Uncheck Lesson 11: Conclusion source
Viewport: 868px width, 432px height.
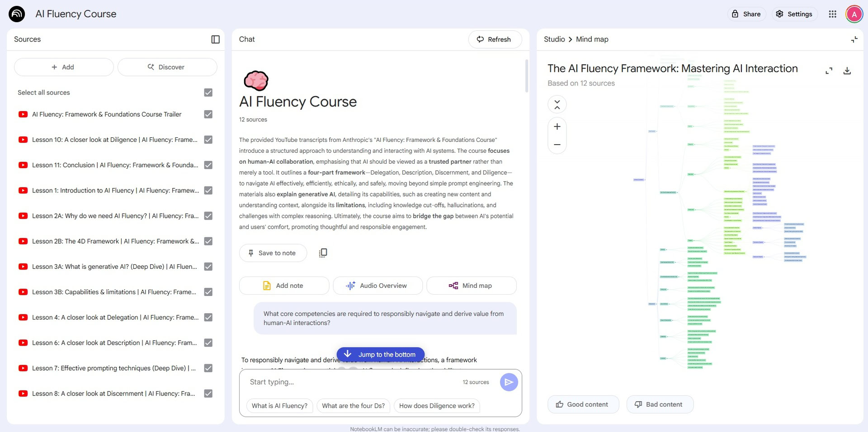[x=208, y=165]
